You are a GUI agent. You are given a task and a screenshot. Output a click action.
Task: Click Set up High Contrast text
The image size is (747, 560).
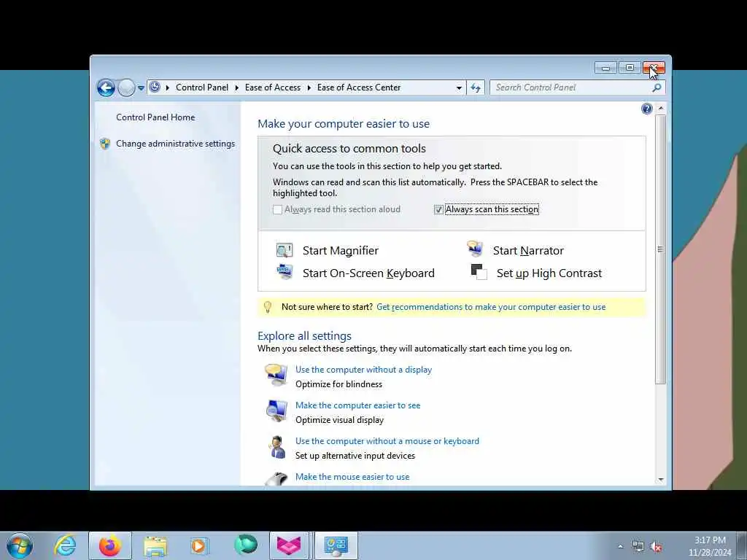[549, 273]
